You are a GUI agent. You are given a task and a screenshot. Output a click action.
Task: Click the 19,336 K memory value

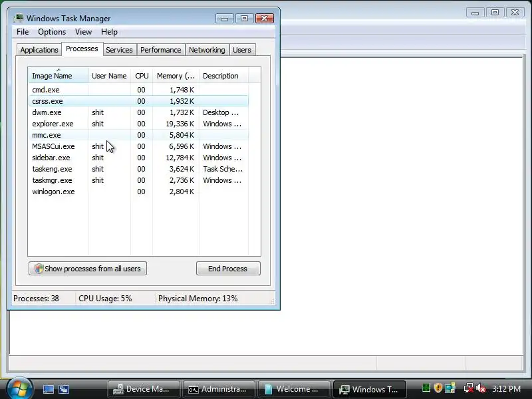point(180,124)
